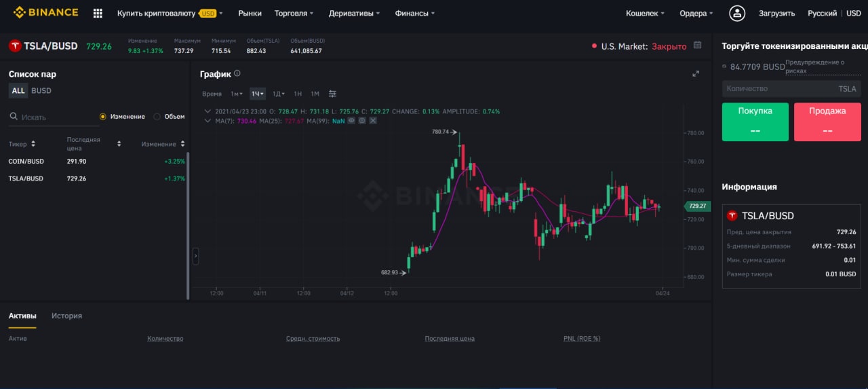
Task: Click the green Покупка button
Action: 755,122
